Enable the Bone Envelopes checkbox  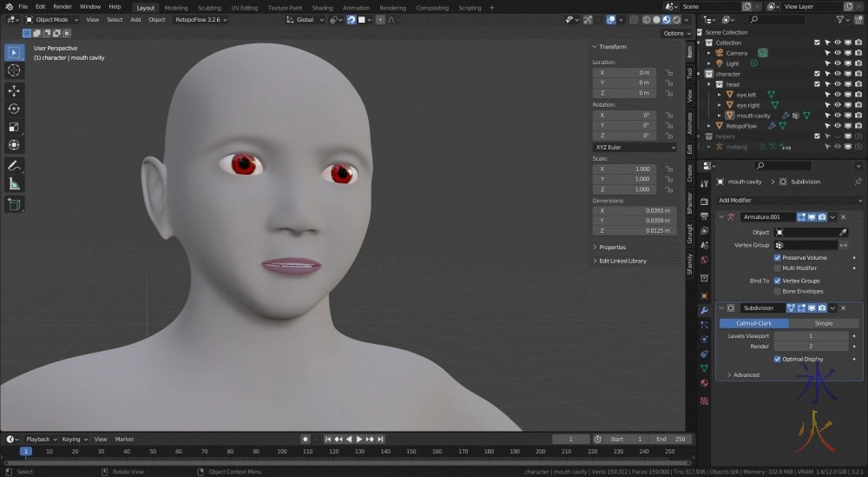pyautogui.click(x=778, y=291)
